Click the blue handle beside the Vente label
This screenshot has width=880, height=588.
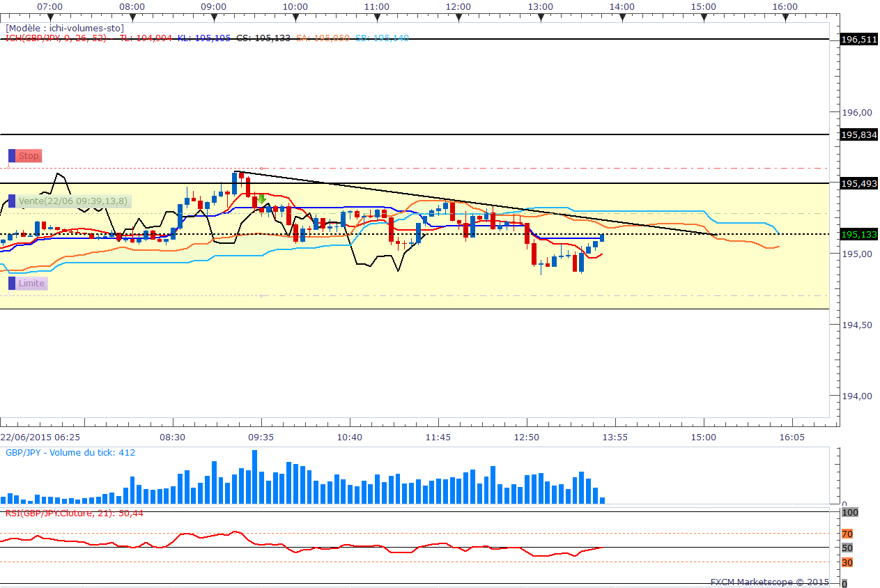12,201
